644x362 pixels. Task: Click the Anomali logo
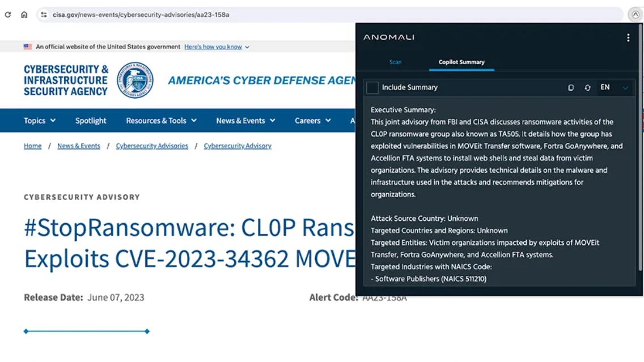click(x=388, y=37)
